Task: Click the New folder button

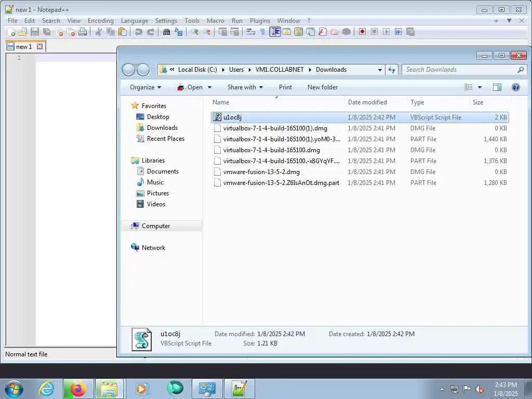Action: pos(323,87)
